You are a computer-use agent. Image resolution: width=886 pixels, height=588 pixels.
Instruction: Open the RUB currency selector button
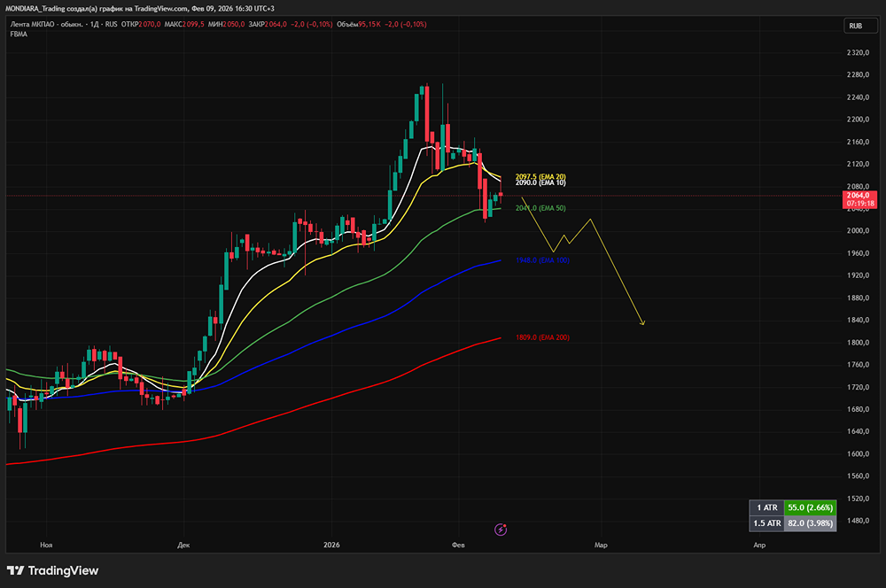[x=860, y=26]
